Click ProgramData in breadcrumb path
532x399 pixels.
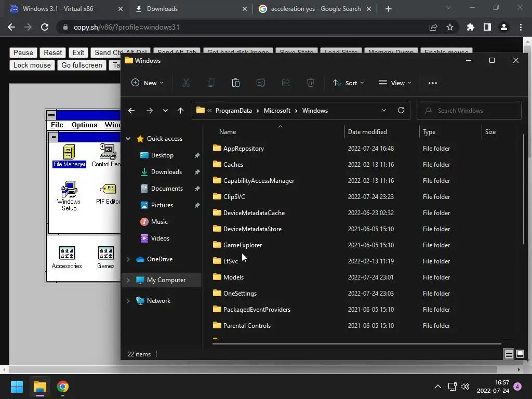click(x=233, y=111)
